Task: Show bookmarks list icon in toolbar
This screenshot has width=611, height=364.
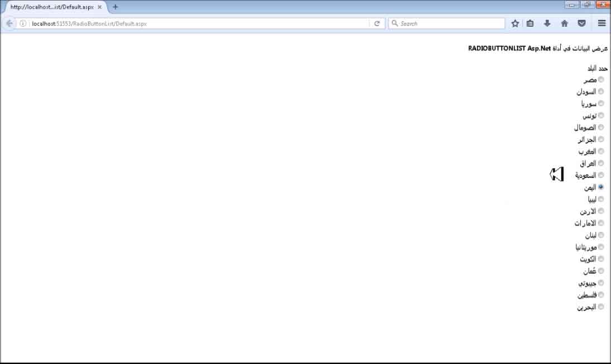Action: pyautogui.click(x=530, y=23)
